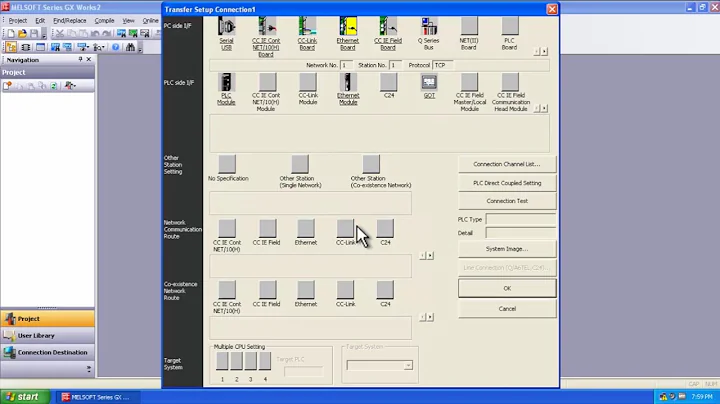
Task: Switch to User Library pane
Action: pyautogui.click(x=48, y=336)
